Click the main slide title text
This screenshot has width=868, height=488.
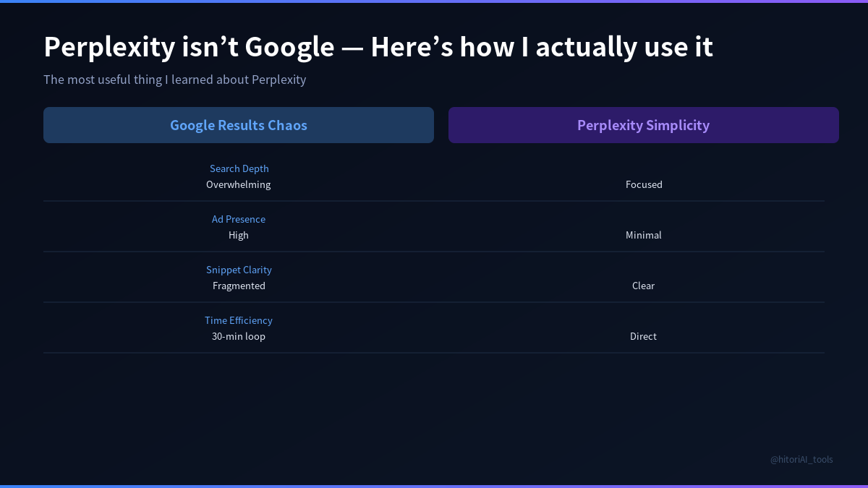[378, 47]
